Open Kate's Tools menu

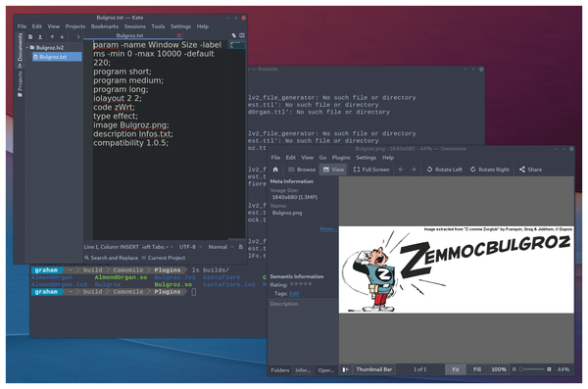(x=158, y=26)
